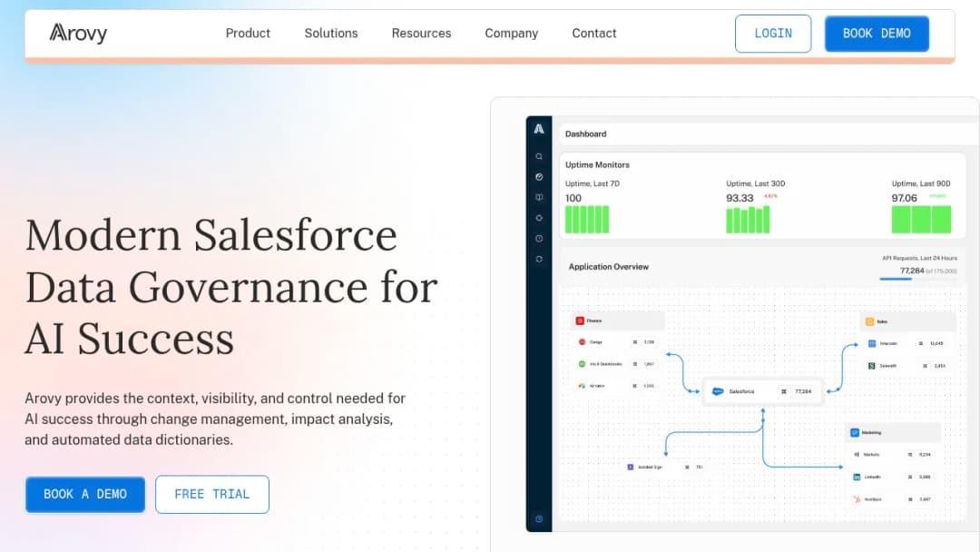Click the 'Uptime Monitors' heading
Image resolution: width=980 pixels, height=552 pixels.
(x=597, y=165)
